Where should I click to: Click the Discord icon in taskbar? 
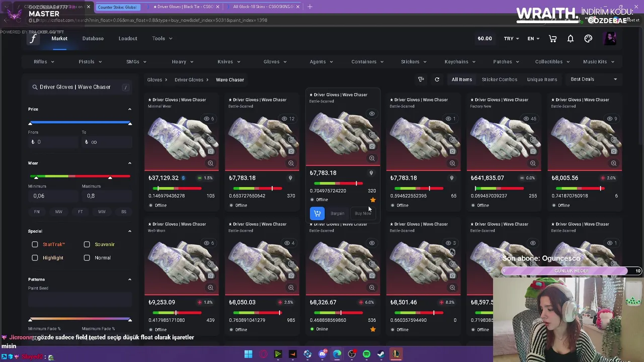322,354
